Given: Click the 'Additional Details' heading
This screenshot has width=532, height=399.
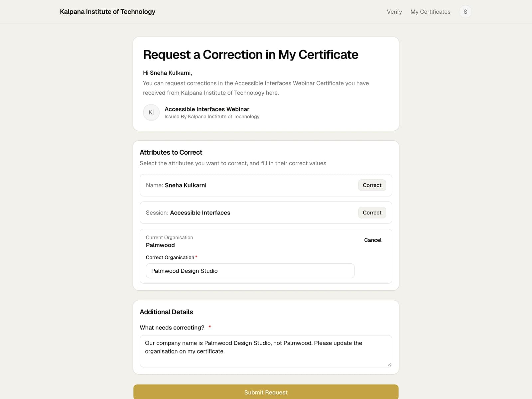Looking at the screenshot, I should point(166,312).
